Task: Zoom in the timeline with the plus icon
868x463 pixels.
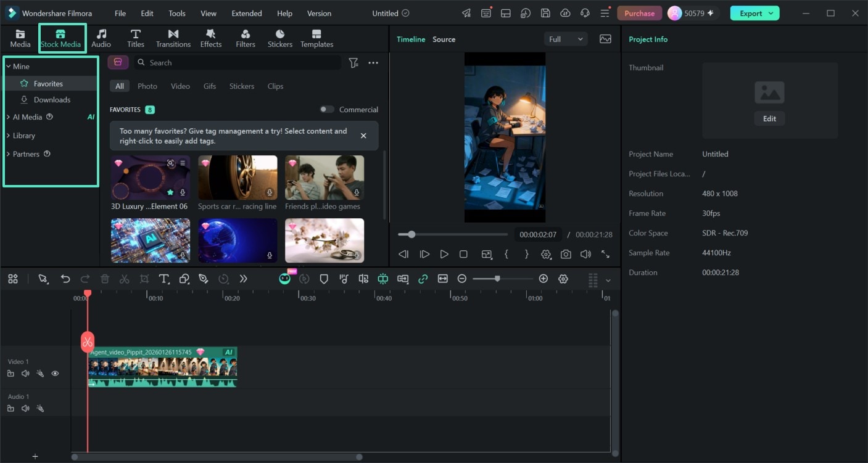Action: pos(544,279)
